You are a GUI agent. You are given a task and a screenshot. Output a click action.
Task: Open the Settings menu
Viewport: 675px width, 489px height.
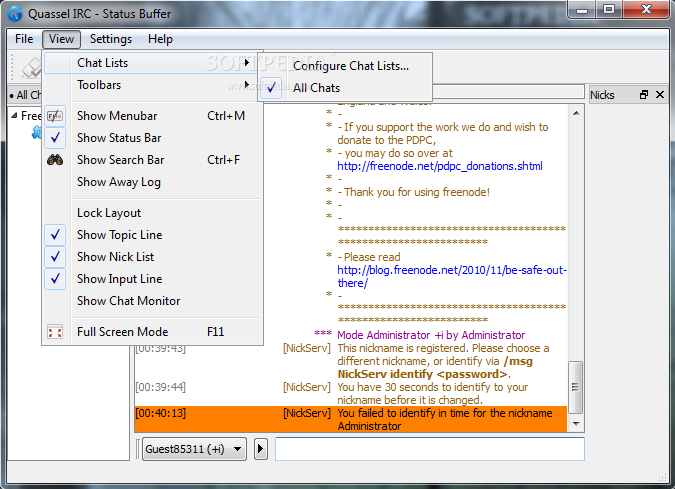pyautogui.click(x=111, y=39)
